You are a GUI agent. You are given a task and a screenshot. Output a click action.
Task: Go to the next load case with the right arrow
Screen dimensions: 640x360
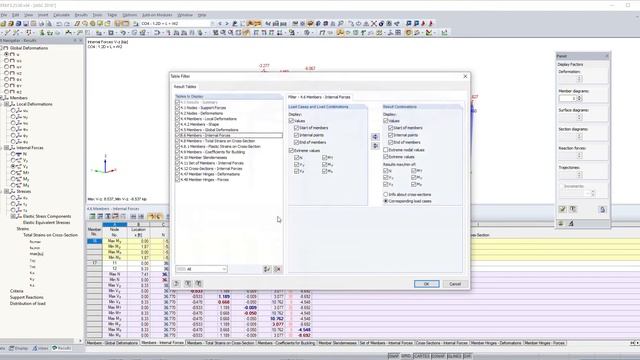pos(227,24)
